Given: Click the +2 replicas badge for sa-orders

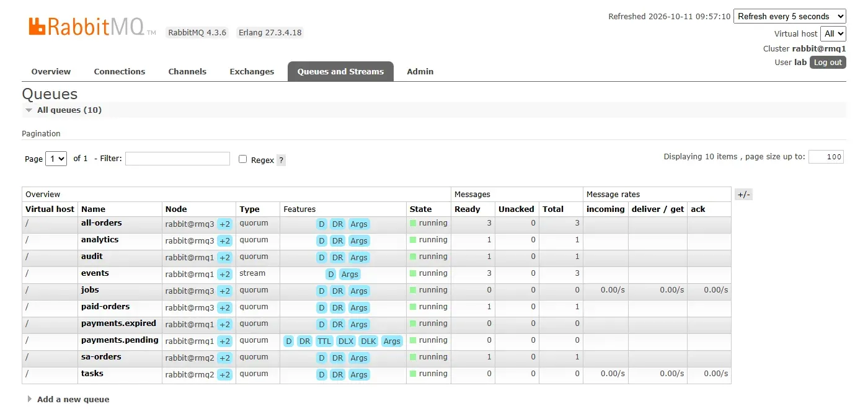Looking at the screenshot, I should tap(224, 358).
